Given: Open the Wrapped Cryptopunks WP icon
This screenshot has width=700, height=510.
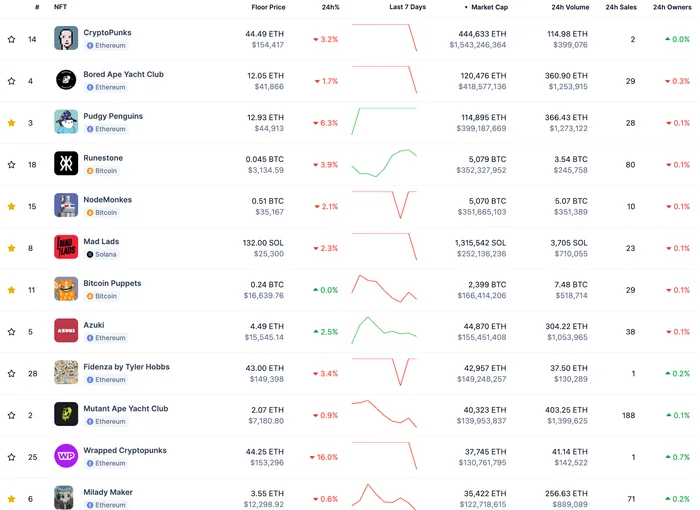Looking at the screenshot, I should [x=66, y=456].
